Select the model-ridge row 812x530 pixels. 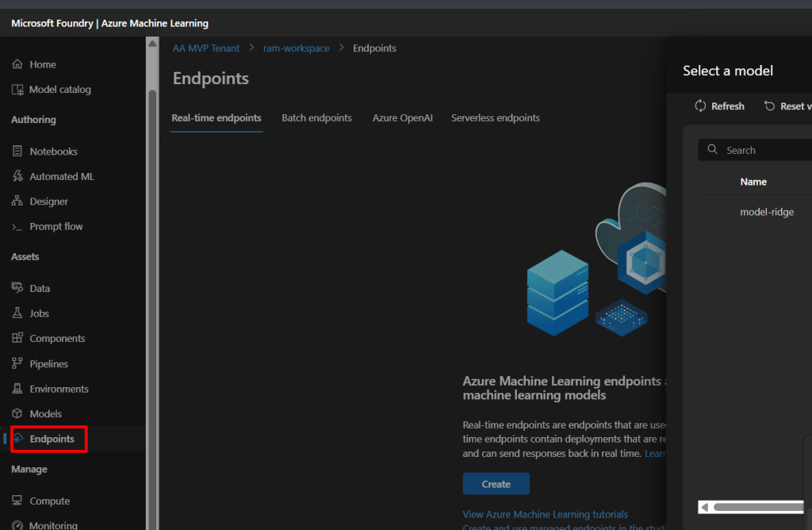click(766, 212)
